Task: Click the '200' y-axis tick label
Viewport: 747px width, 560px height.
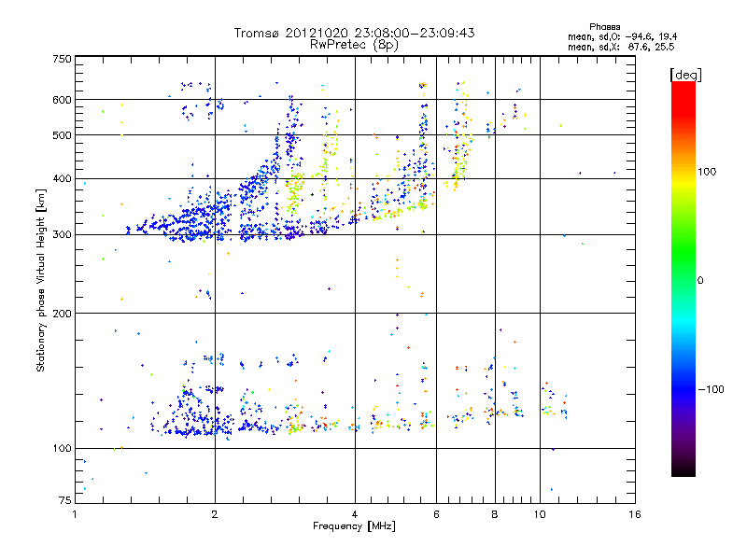Action: 63,314
